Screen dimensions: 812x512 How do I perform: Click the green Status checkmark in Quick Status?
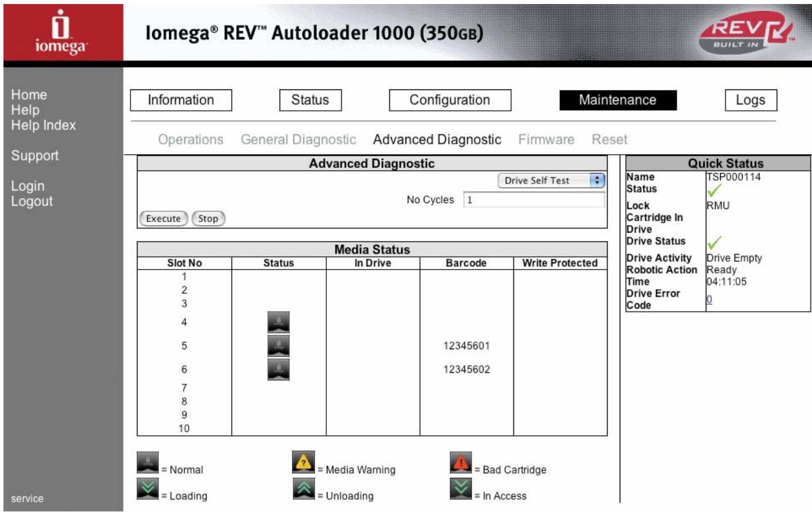(714, 190)
